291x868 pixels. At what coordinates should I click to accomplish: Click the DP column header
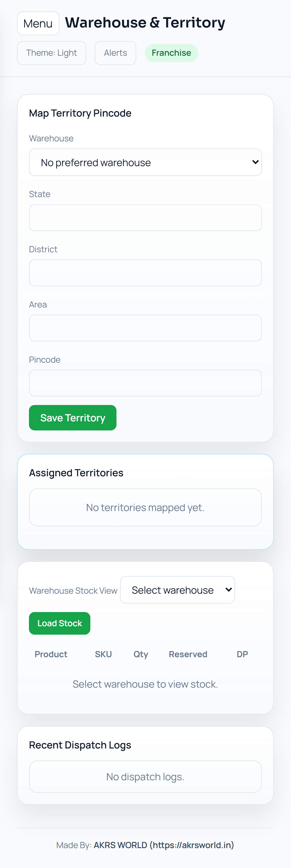click(x=242, y=654)
